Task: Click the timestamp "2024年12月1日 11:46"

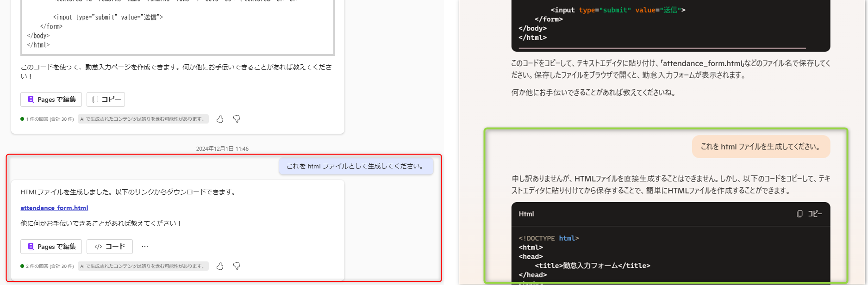Action: pos(222,149)
